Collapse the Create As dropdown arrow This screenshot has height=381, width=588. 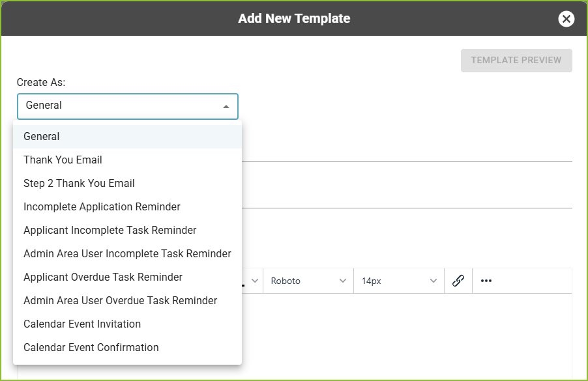click(226, 106)
